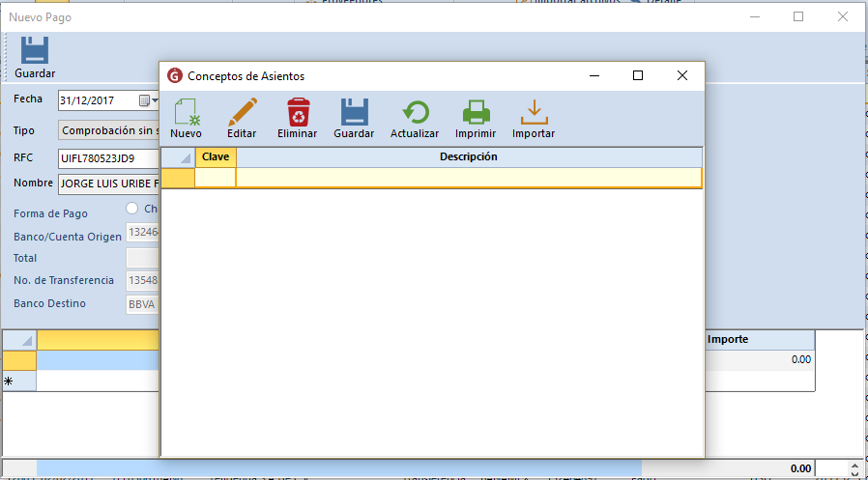Close the Conceptos de Asientos dialog

point(681,75)
